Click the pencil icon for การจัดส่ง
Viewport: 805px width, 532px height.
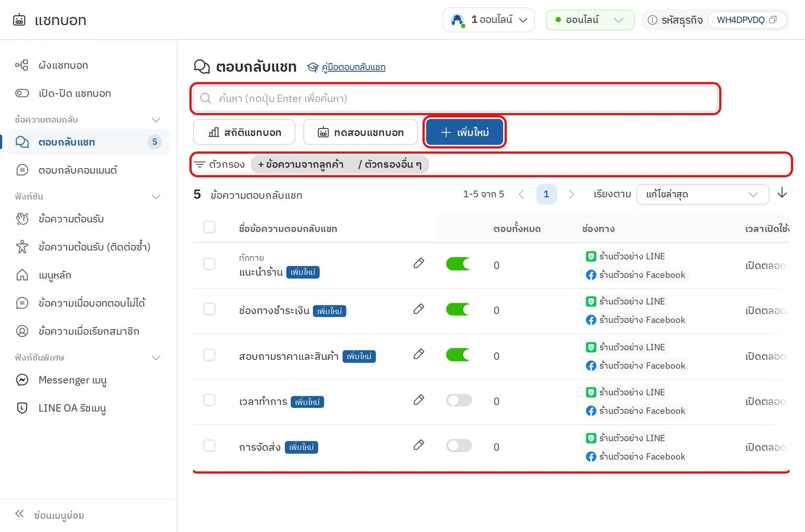[x=418, y=445]
